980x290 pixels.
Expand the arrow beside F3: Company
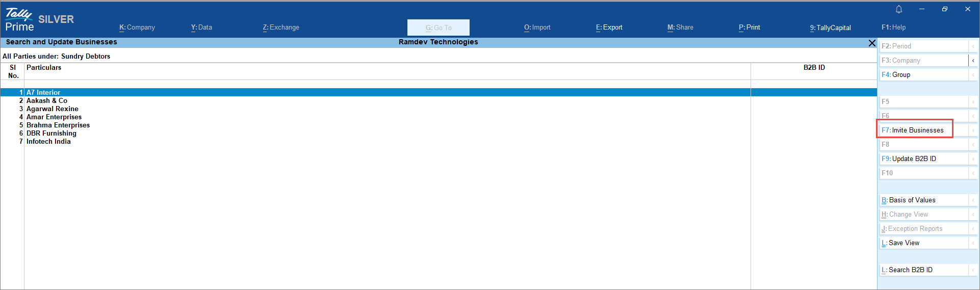coord(973,61)
